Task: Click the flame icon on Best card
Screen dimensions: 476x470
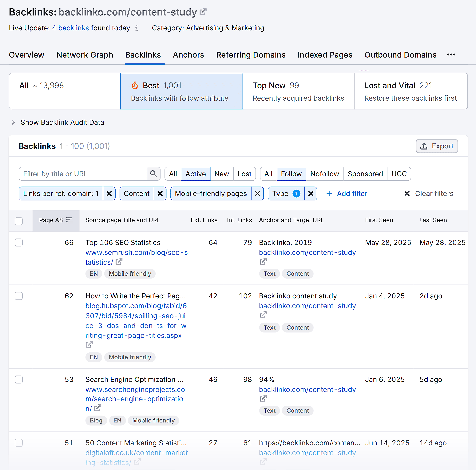Action: [x=135, y=85]
